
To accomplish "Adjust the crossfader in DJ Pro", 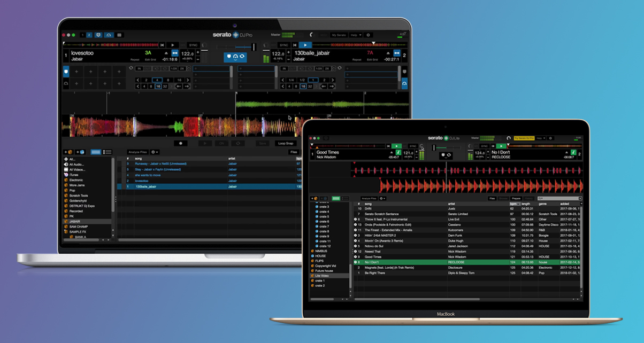I will pyautogui.click(x=235, y=46).
